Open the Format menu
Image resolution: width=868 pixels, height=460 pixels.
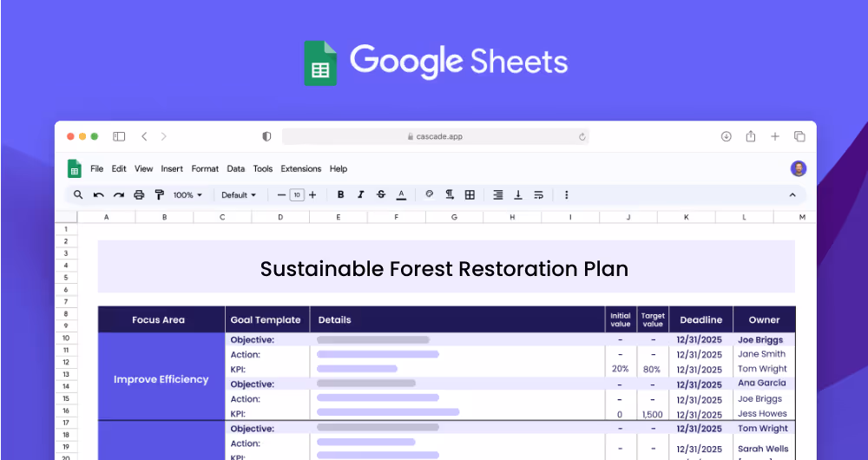pos(205,169)
